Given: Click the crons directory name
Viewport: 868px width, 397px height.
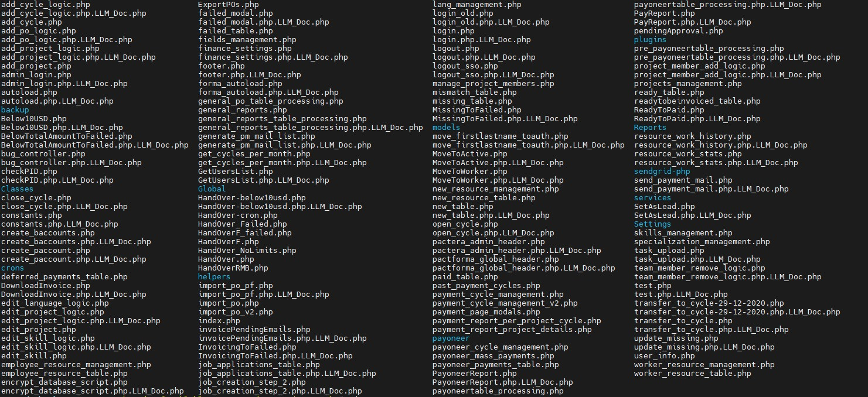Looking at the screenshot, I should tap(13, 268).
